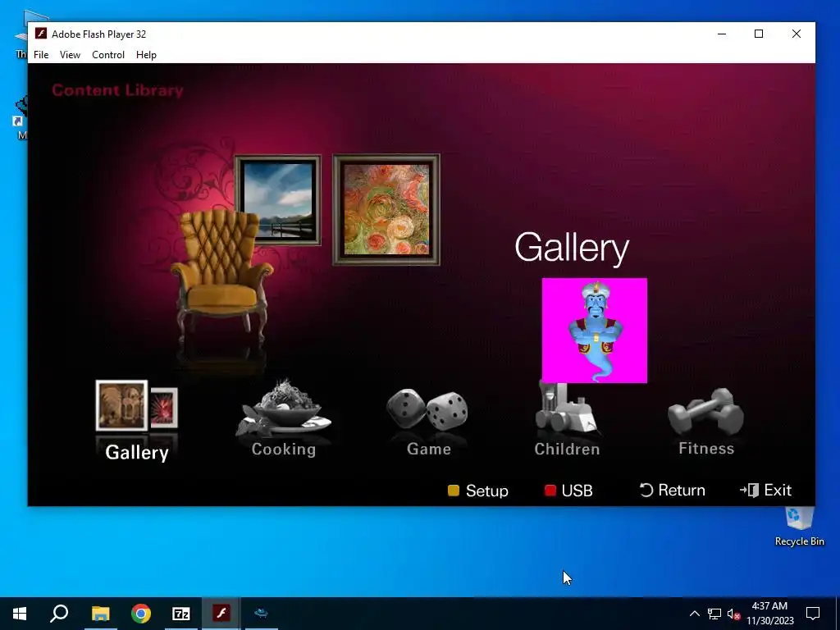
Task: Click the muted volume tray icon
Action: click(x=734, y=614)
